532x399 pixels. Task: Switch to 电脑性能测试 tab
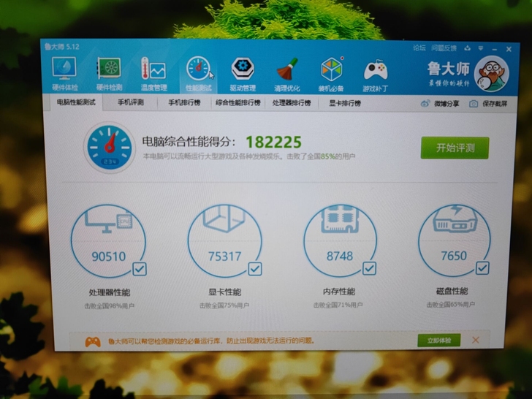[76, 102]
